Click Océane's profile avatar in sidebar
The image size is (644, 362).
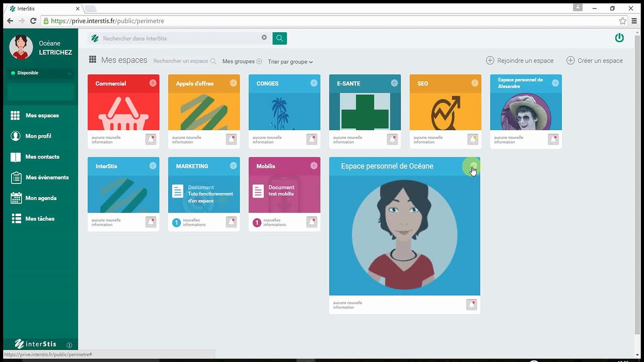21,47
